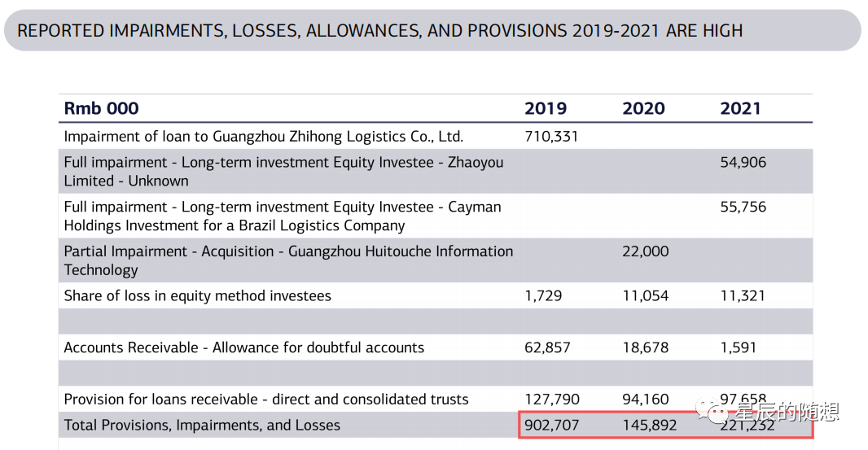The height and width of the screenshot is (450, 868).
Task: Click the 2019 column header
Action: 546,108
